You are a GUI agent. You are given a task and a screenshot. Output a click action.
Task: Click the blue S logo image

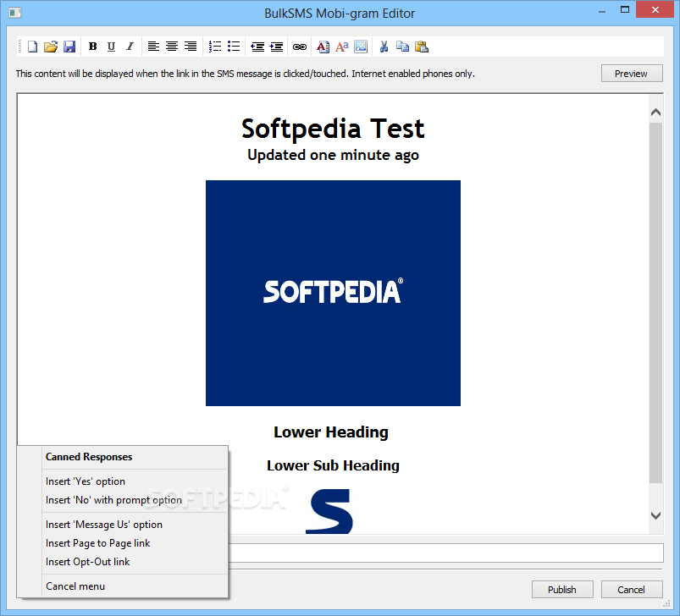329,512
